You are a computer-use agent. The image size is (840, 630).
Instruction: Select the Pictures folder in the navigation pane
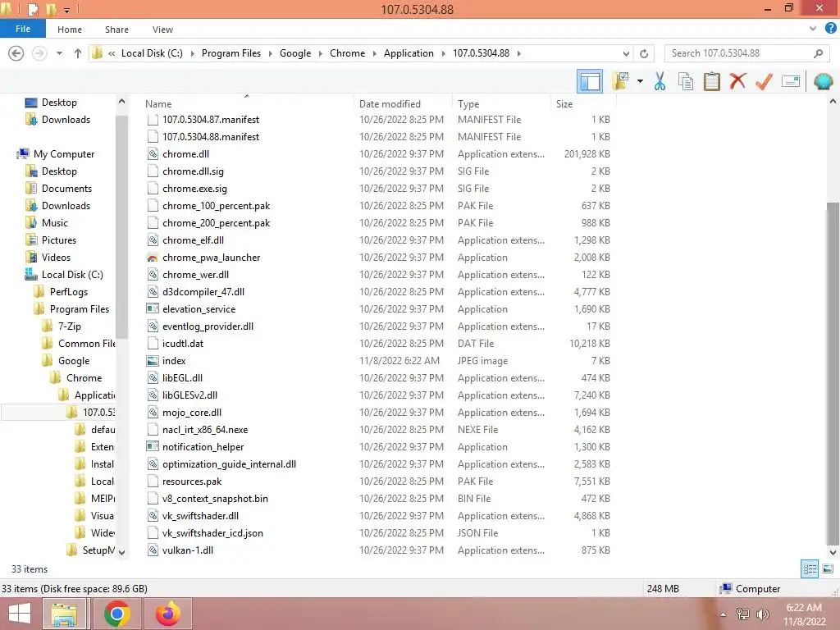[59, 240]
